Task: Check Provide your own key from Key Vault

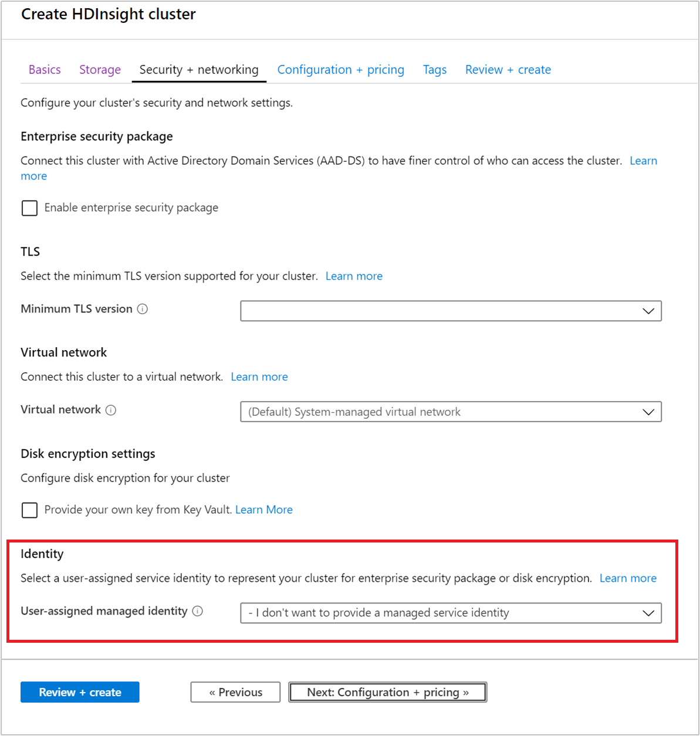Action: 29,510
